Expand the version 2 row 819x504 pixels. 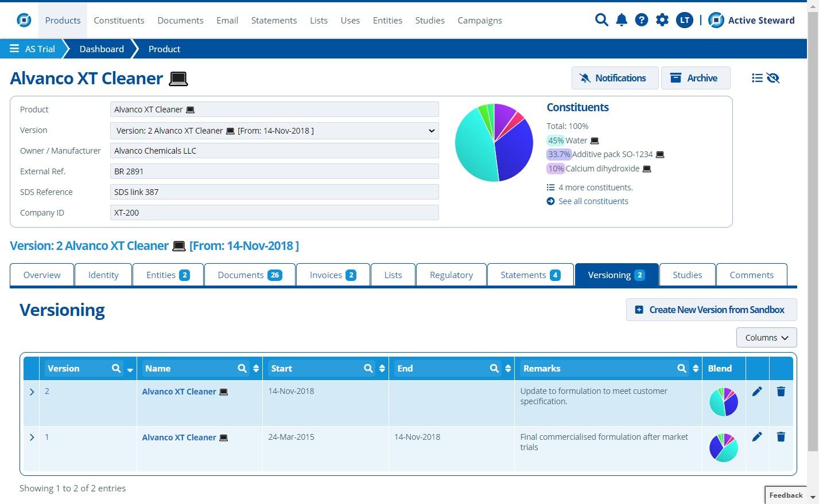(x=32, y=392)
